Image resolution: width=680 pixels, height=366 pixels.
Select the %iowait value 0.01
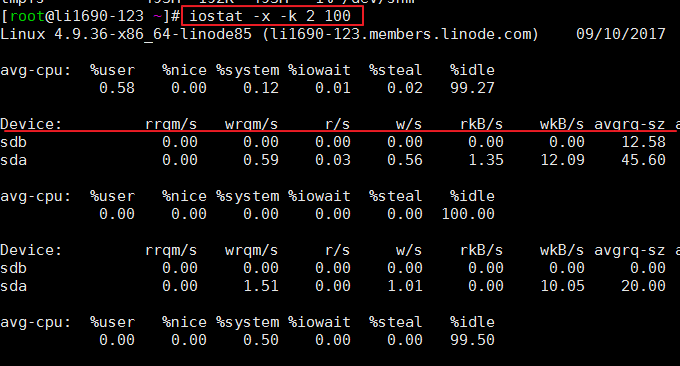point(333,88)
